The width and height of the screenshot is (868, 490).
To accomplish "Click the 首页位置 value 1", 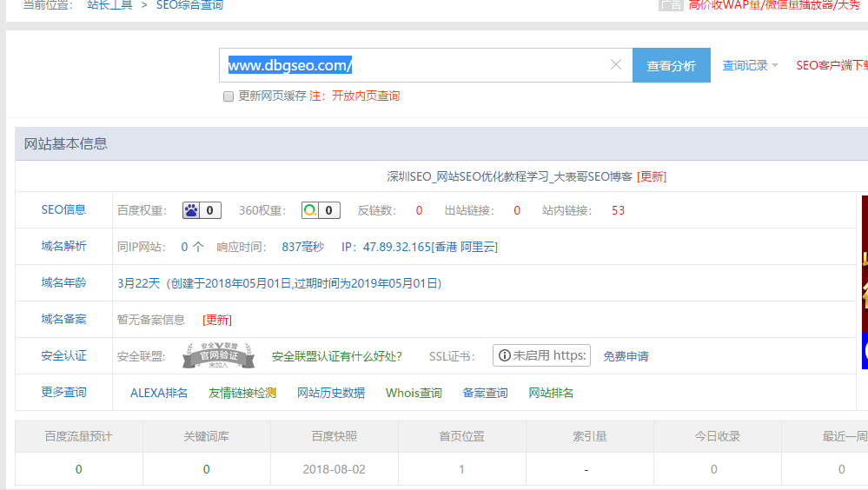I will tap(461, 469).
